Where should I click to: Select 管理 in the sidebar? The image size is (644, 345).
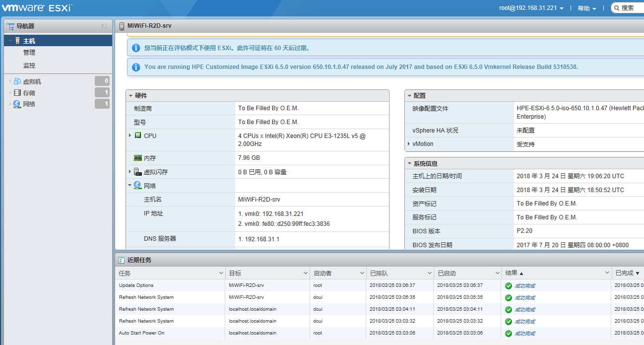pos(29,52)
